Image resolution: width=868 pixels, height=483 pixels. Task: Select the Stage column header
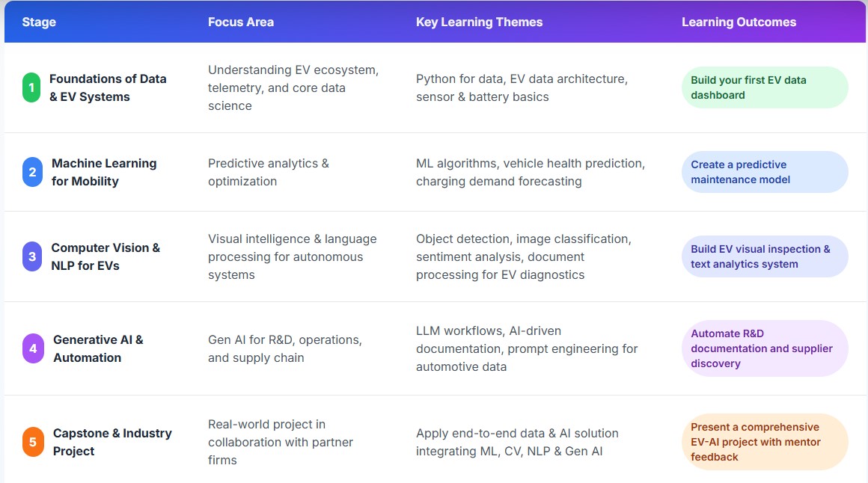point(39,22)
